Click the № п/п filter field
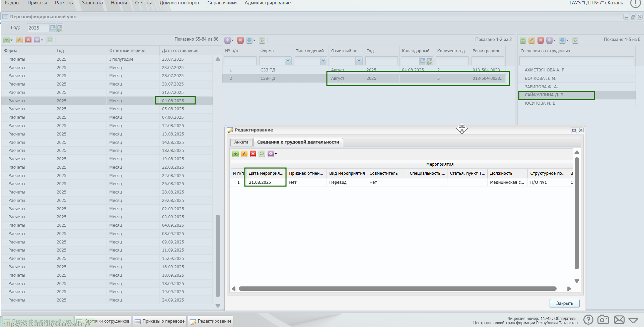Image resolution: width=644 pixels, height=327 pixels. click(240, 61)
